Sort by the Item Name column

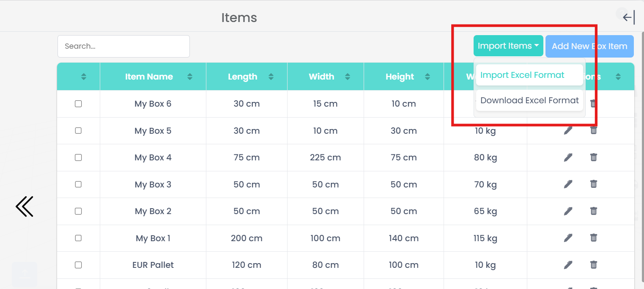click(190, 77)
